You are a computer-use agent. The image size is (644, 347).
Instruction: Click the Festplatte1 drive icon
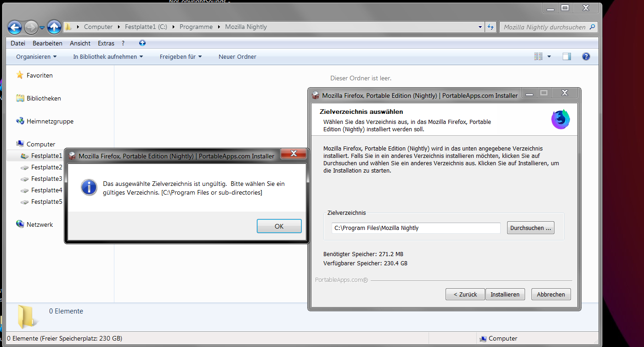point(25,156)
